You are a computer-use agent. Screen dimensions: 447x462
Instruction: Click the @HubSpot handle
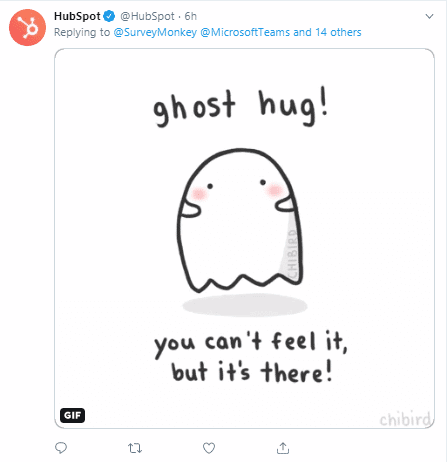[147, 16]
